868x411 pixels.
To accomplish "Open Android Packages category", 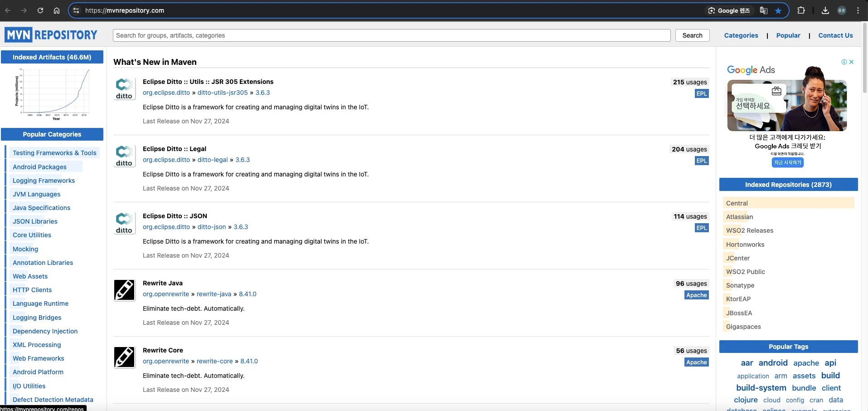I will [39, 167].
